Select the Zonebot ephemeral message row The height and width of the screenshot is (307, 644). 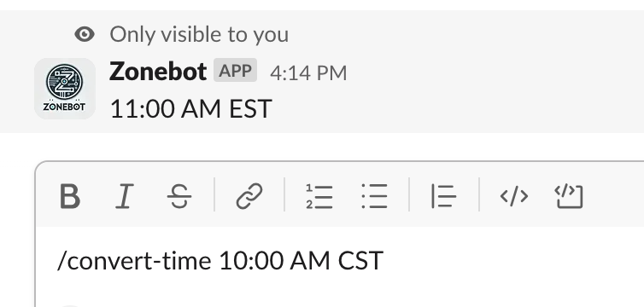click(322, 72)
